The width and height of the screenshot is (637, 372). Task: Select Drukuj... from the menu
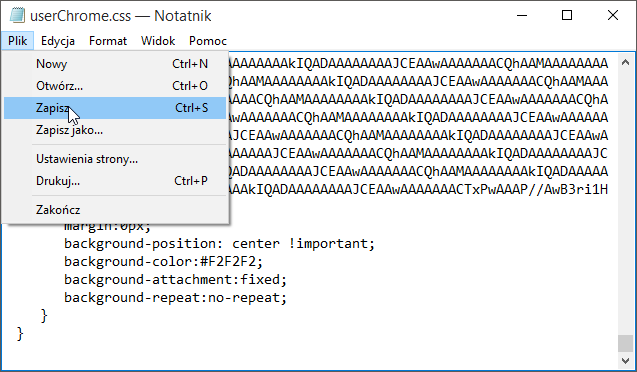[x=115, y=181]
